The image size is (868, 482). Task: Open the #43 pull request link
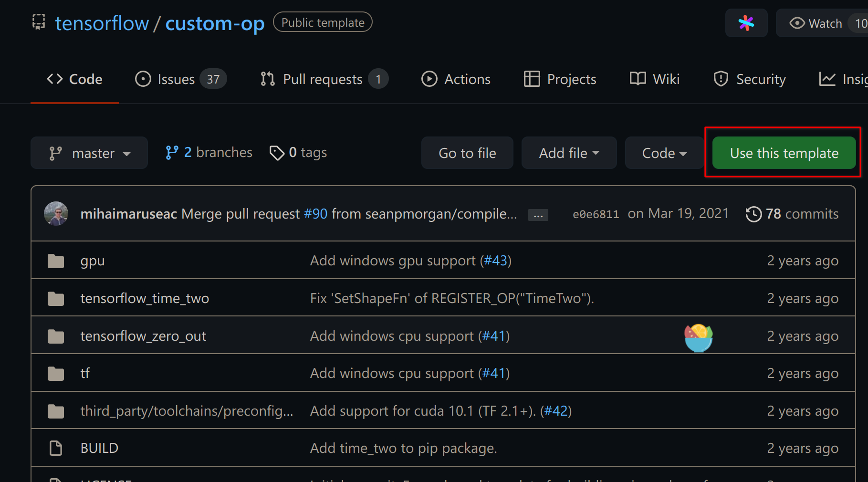495,261
